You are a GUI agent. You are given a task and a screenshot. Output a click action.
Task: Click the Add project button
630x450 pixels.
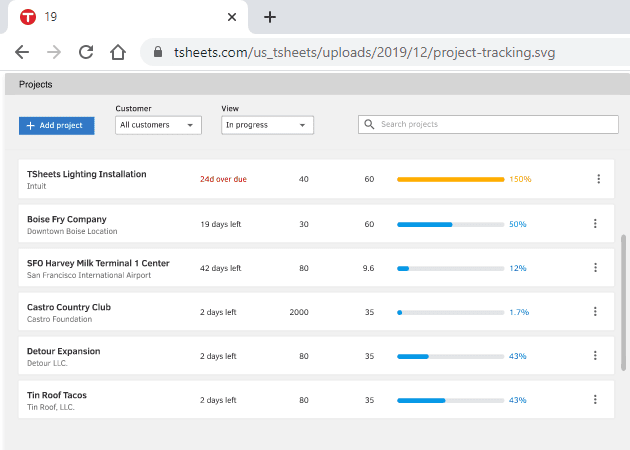point(57,126)
